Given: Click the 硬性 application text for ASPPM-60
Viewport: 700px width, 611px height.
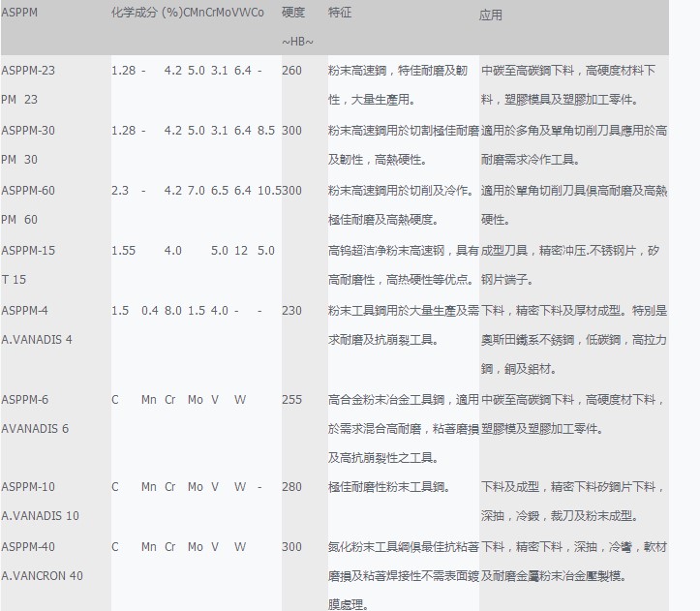Looking at the screenshot, I should pyautogui.click(x=496, y=220).
